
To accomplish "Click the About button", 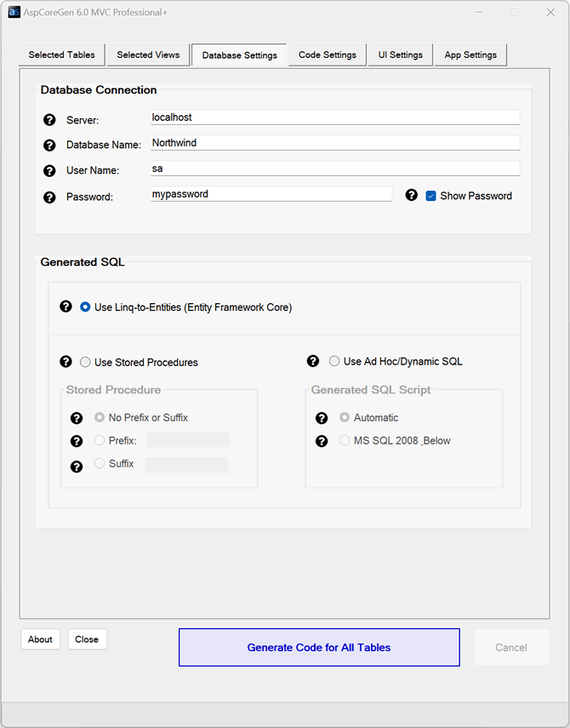I will pyautogui.click(x=40, y=639).
